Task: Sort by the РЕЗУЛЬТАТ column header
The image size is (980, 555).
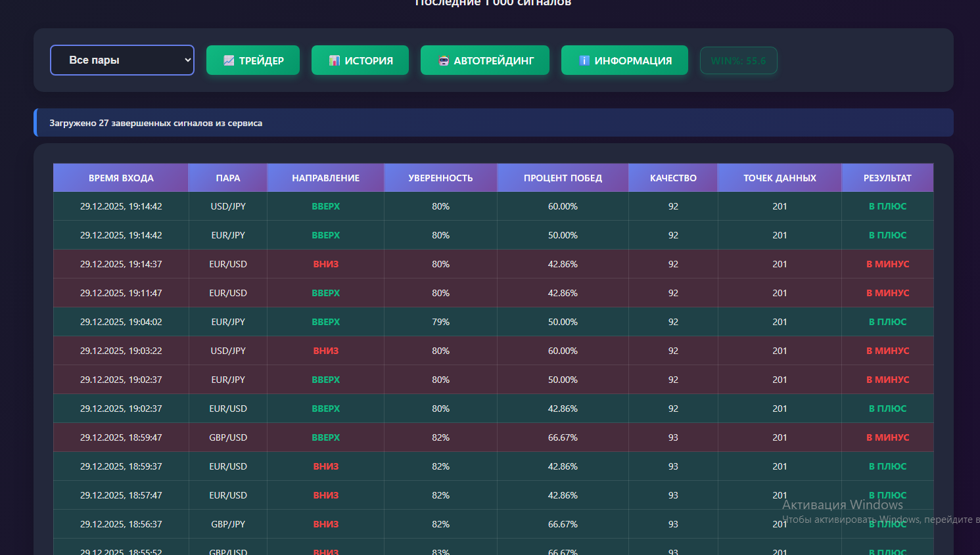Action: 887,178
